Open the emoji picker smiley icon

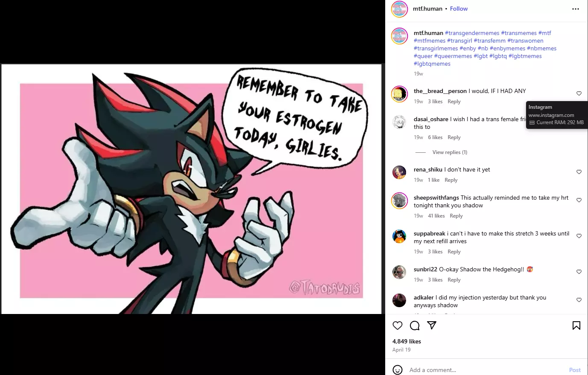(398, 370)
